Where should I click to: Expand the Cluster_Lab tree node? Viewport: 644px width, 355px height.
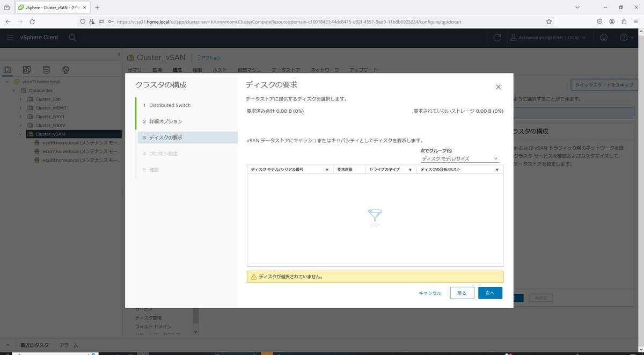coord(21,99)
